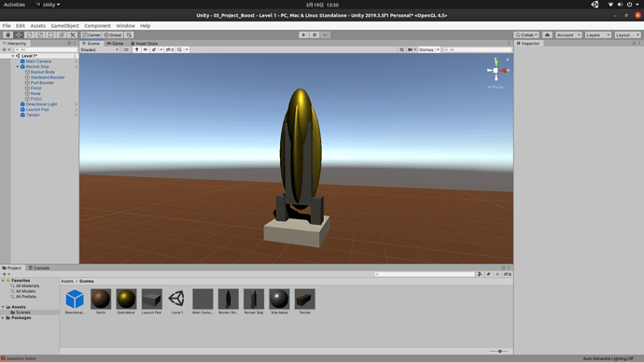Select Directional Light in Hierarchy
Viewport: 644px width, 362px height.
(x=41, y=104)
